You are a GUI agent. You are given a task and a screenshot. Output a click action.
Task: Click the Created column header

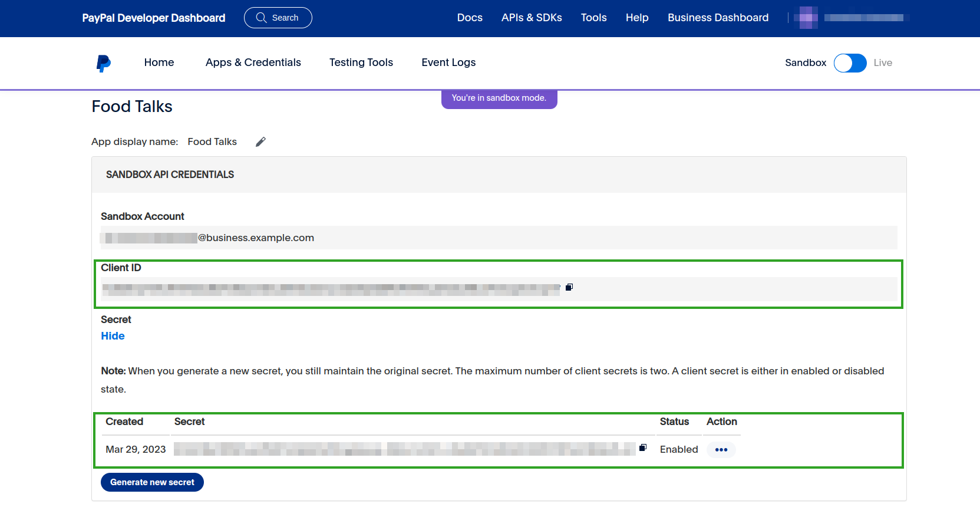pyautogui.click(x=124, y=422)
